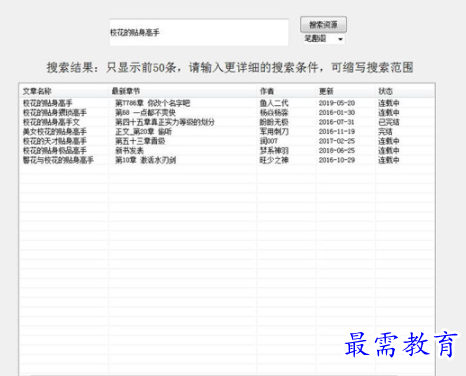This screenshot has width=466, height=376.
Task: Click the author cell 润007
Action: coord(268,141)
